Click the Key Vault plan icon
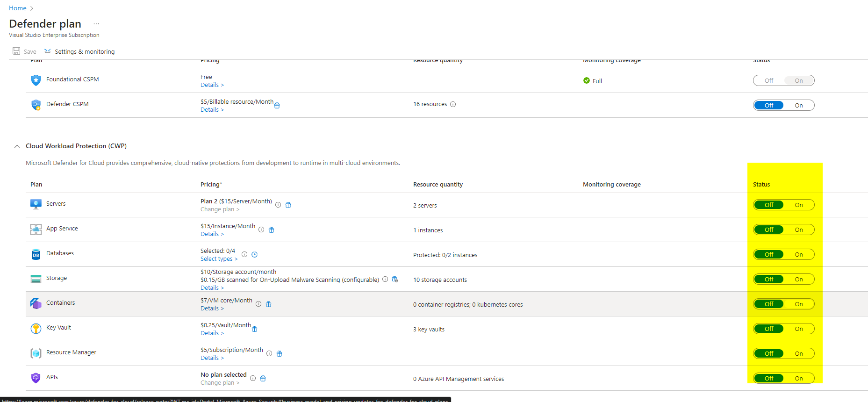Viewport: 868px width, 402px height. (x=36, y=328)
